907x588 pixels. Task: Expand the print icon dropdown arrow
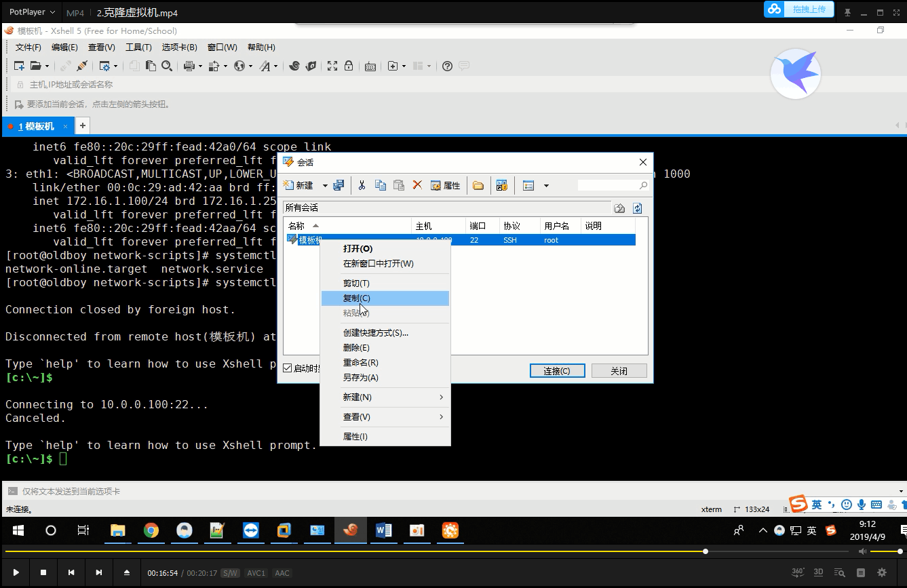click(199, 66)
